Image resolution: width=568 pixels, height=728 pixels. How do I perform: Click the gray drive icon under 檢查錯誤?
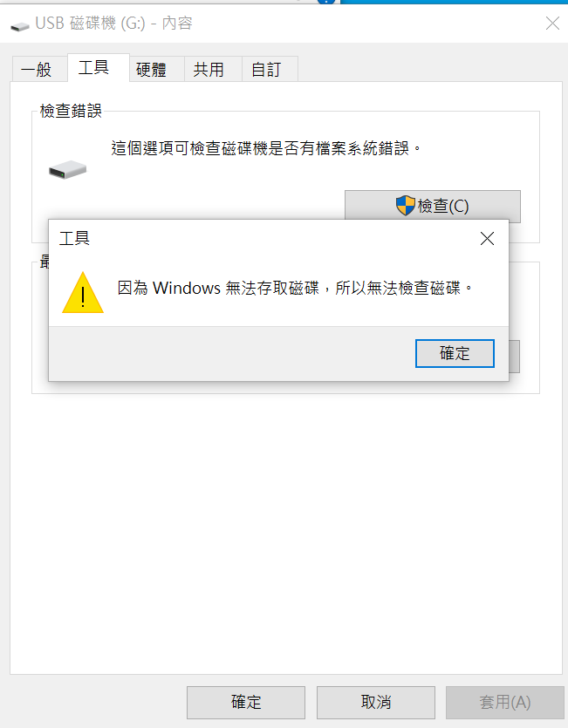(x=67, y=170)
